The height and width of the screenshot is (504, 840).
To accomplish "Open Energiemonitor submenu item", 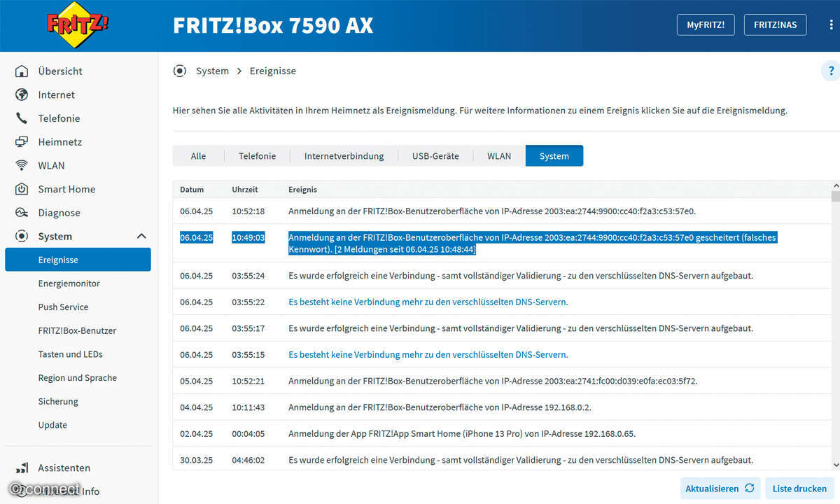I will (x=69, y=283).
